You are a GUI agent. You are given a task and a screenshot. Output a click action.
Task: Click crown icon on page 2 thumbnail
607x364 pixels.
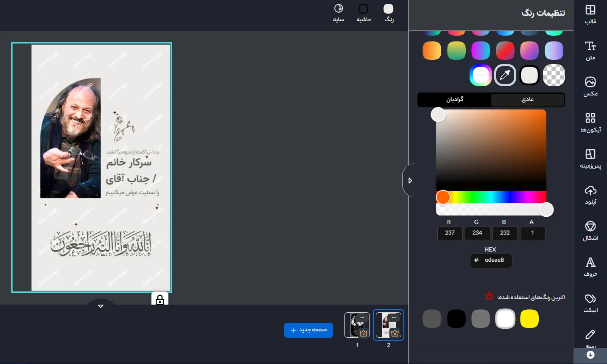tap(395, 333)
